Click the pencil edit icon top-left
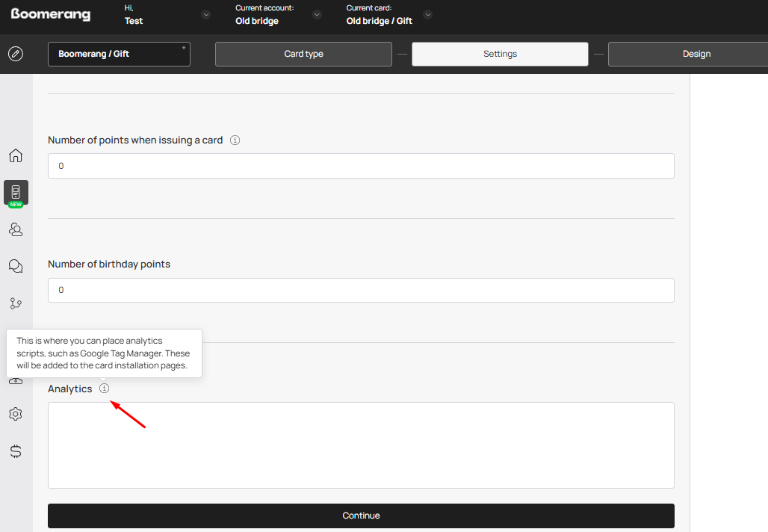 click(15, 54)
